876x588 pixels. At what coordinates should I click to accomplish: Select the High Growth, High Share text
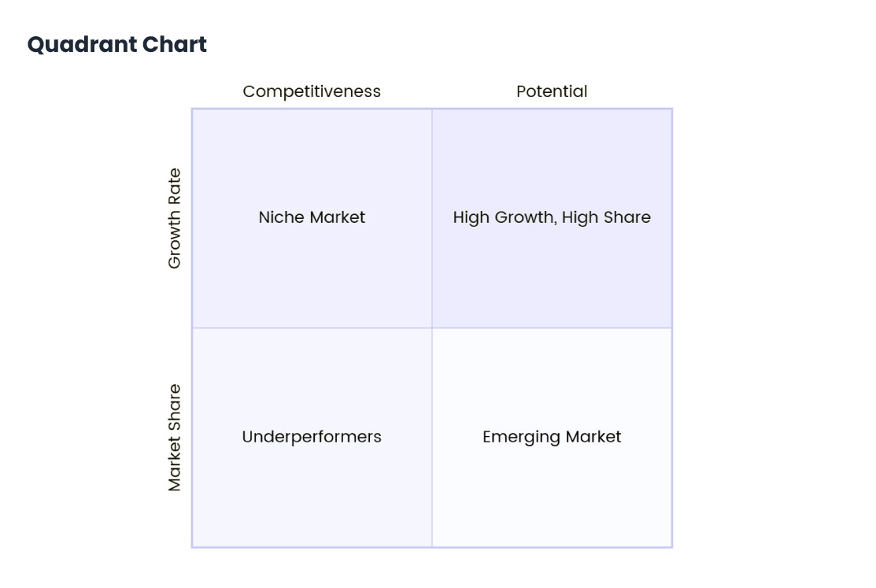(x=552, y=217)
